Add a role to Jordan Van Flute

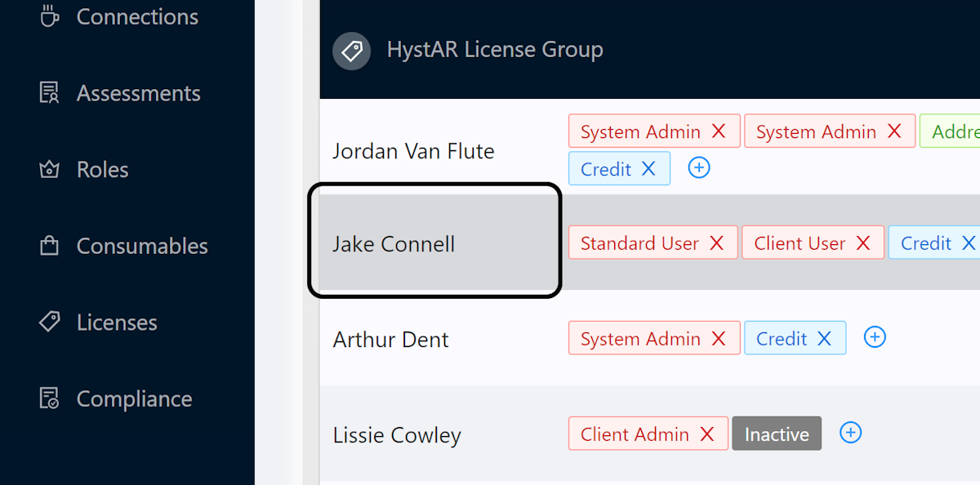pos(699,167)
